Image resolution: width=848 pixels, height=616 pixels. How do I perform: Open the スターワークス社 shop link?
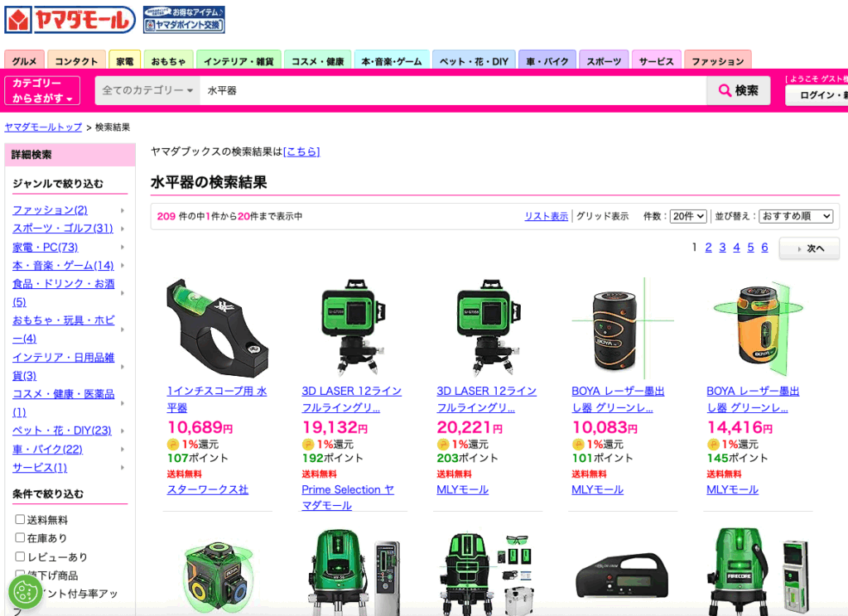[x=208, y=489]
